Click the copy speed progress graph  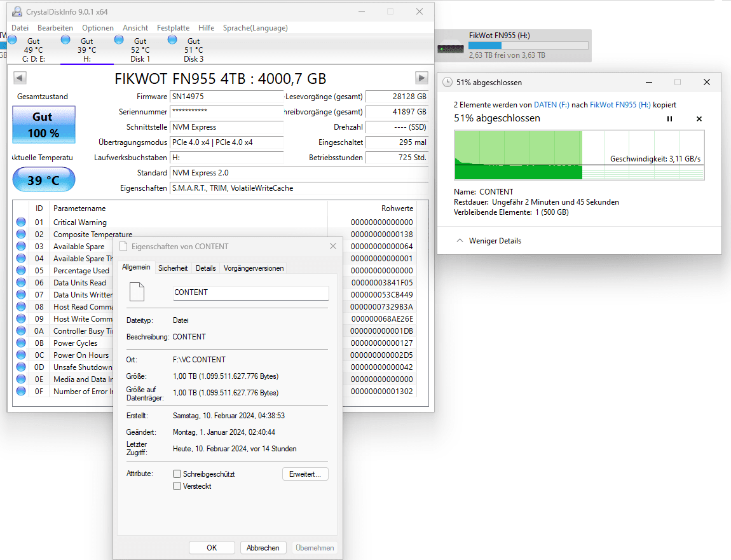pyautogui.click(x=579, y=155)
